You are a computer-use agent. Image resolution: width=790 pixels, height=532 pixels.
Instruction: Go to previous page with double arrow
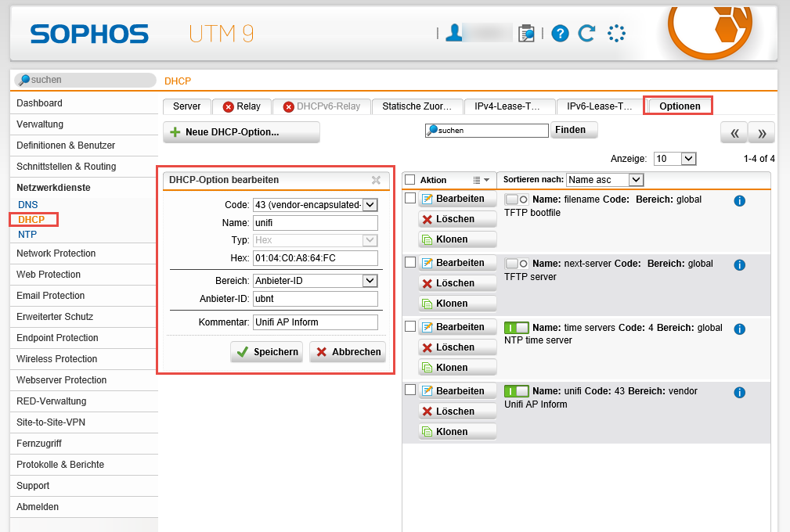734,133
